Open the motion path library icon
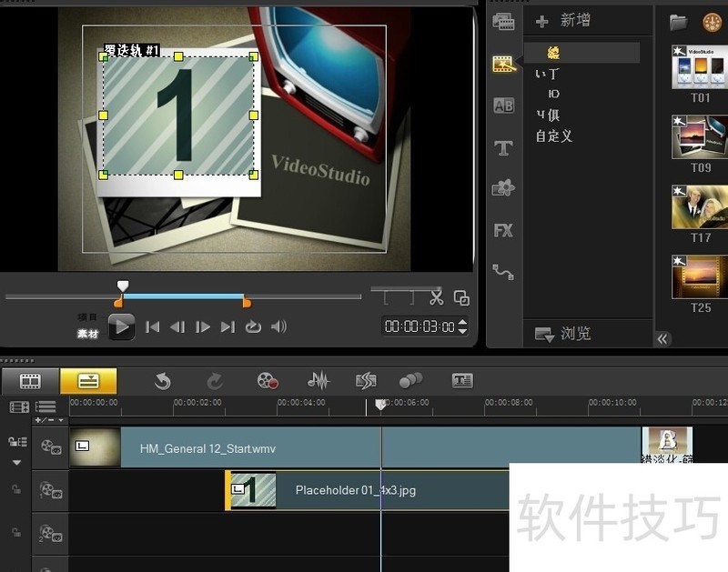Screen dimensions: 728x572 point(503,271)
